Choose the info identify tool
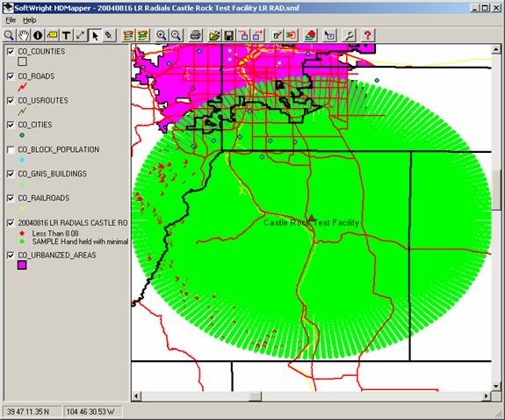505x420 pixels. (x=38, y=35)
